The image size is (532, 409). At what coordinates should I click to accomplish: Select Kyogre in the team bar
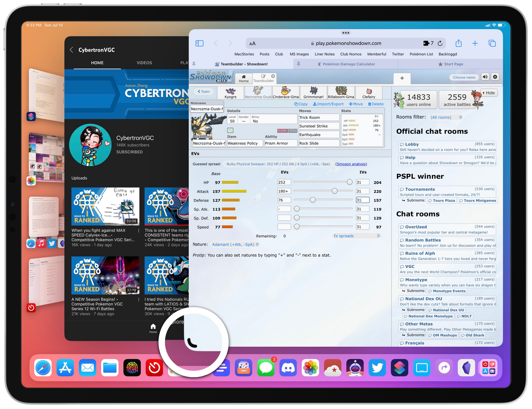coord(230,93)
